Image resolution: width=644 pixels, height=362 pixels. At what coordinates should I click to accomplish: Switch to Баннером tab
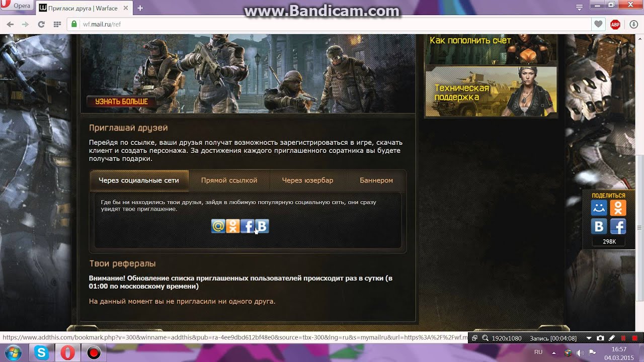coord(376,180)
